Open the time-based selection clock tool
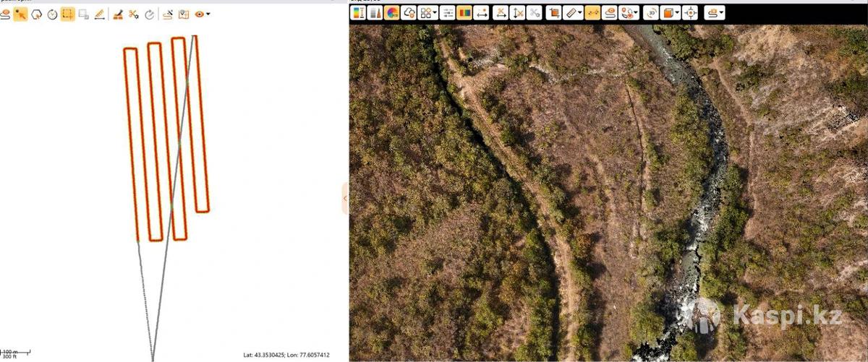 (52, 14)
